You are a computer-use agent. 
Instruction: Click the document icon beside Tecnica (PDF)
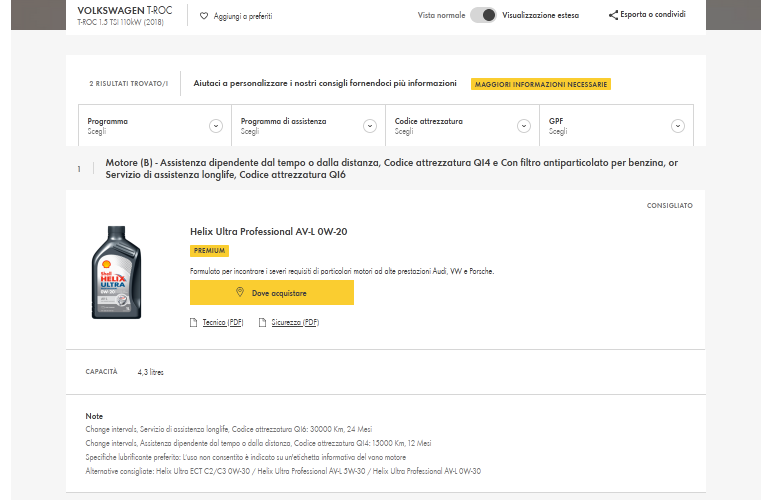194,322
